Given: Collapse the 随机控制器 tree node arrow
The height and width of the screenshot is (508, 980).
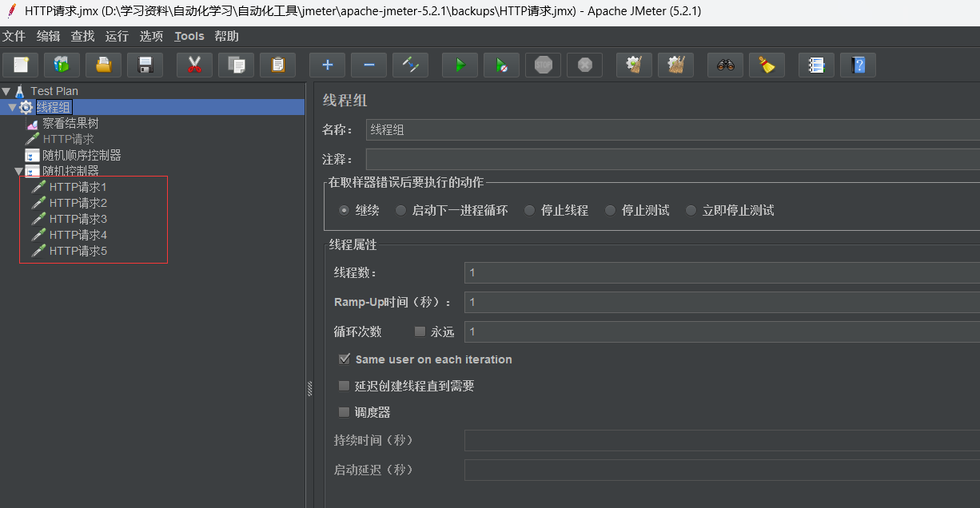Looking at the screenshot, I should coord(19,171).
